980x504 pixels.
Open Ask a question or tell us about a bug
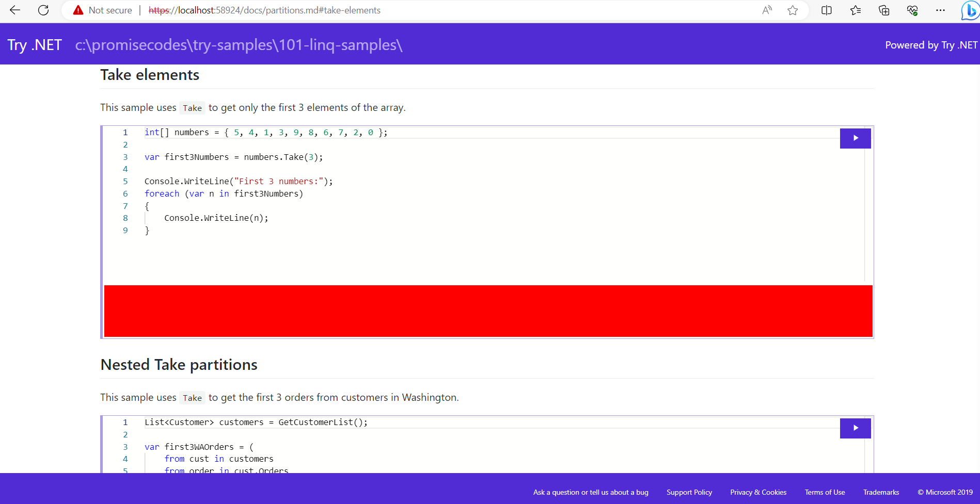pos(591,492)
